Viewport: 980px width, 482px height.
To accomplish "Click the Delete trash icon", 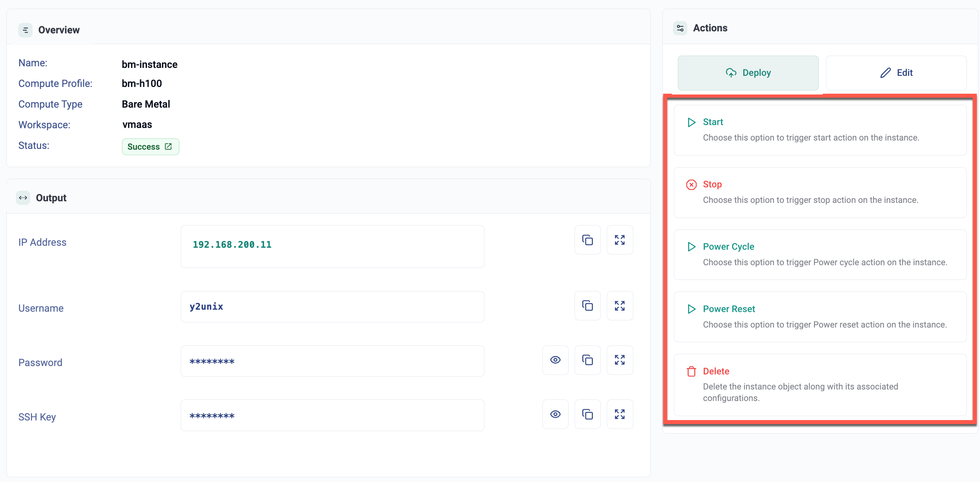I will pyautogui.click(x=691, y=372).
